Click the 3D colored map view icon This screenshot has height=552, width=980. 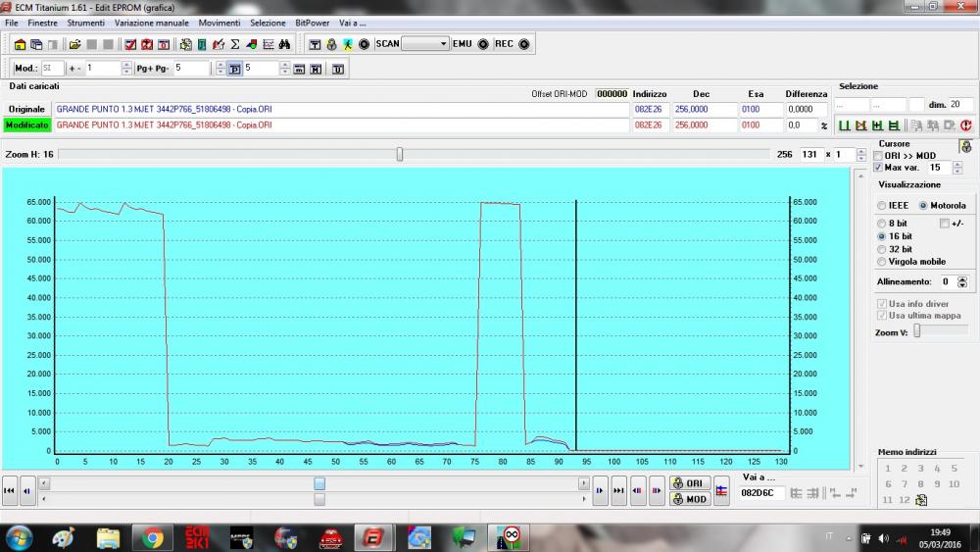252,44
